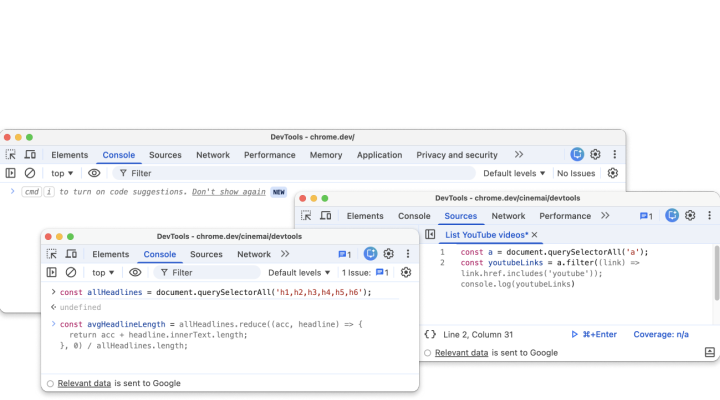The width and height of the screenshot is (720, 400).
Task: Open three-dot menu in Sources window
Action: pyautogui.click(x=709, y=215)
